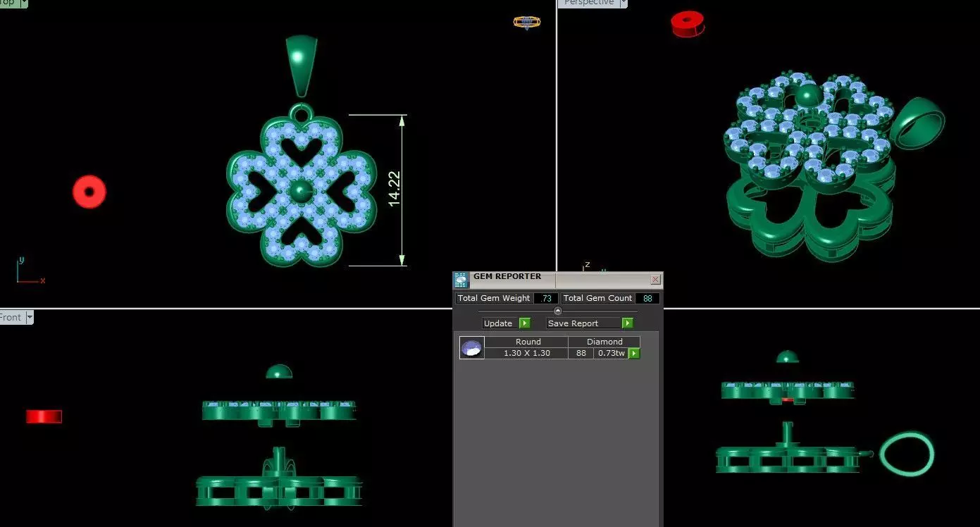Open the Top viewport dropdown arrow

24,3
